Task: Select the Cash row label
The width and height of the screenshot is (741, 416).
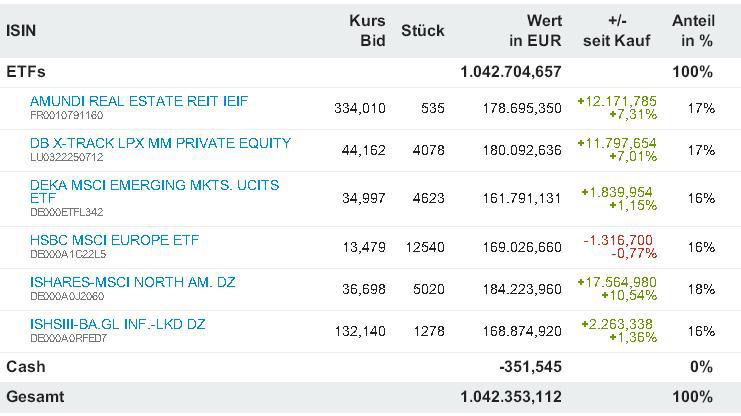Action: pyautogui.click(x=26, y=367)
